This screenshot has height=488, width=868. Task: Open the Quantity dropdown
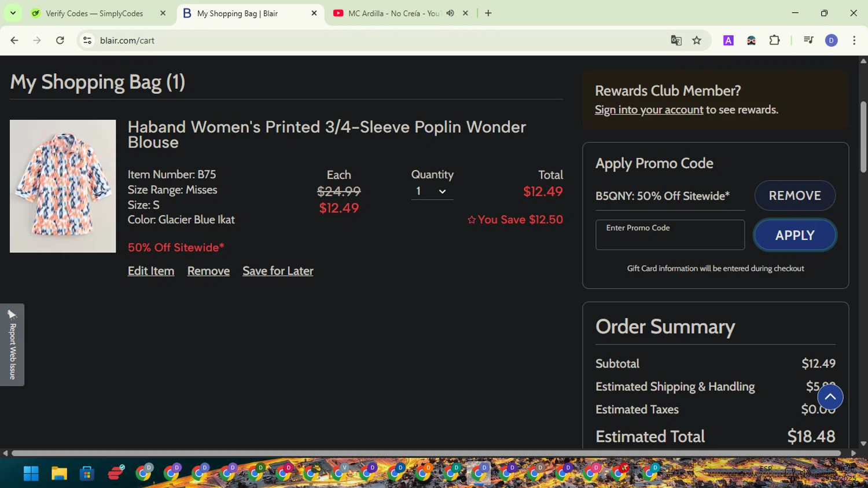pos(432,192)
